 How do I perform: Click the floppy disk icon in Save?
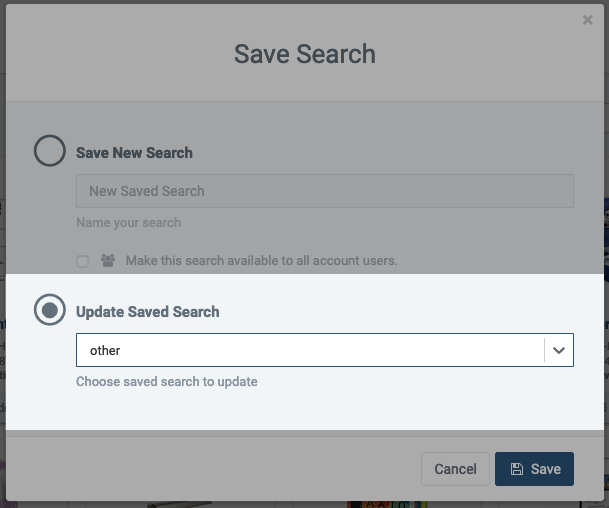tap(517, 469)
